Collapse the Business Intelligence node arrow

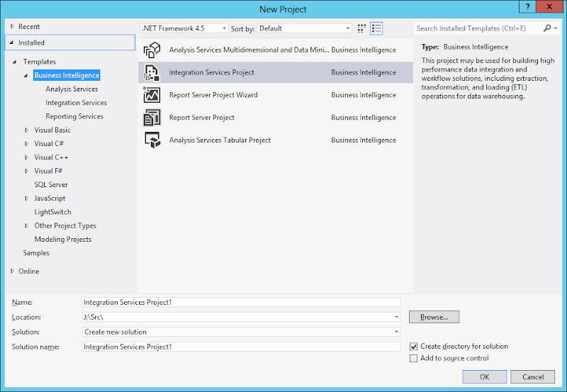click(26, 76)
